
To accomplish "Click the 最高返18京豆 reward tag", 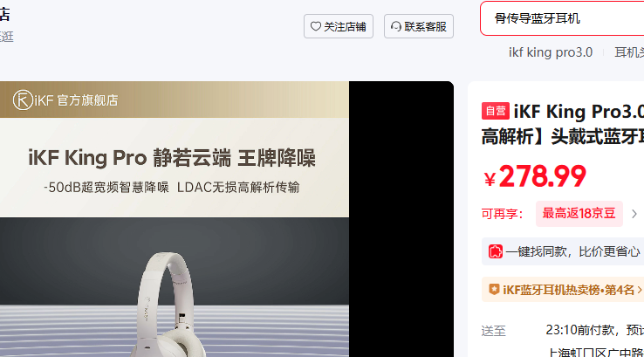I will 579,214.
